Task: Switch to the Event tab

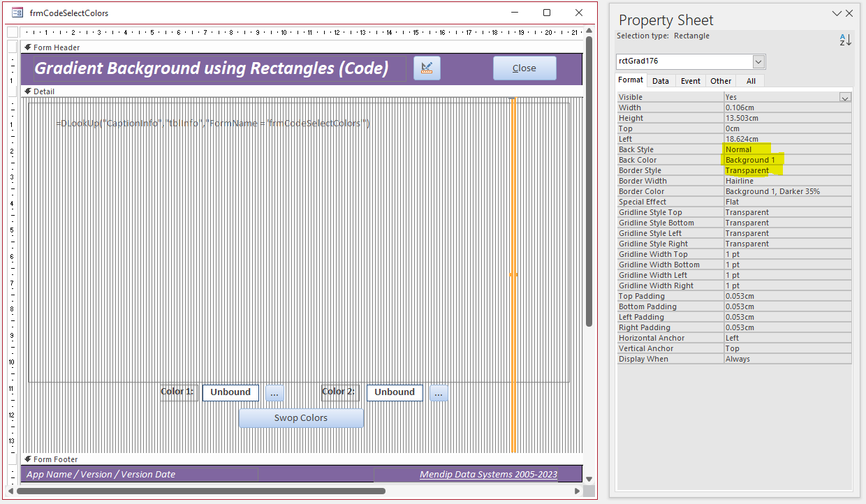Action: pos(691,81)
